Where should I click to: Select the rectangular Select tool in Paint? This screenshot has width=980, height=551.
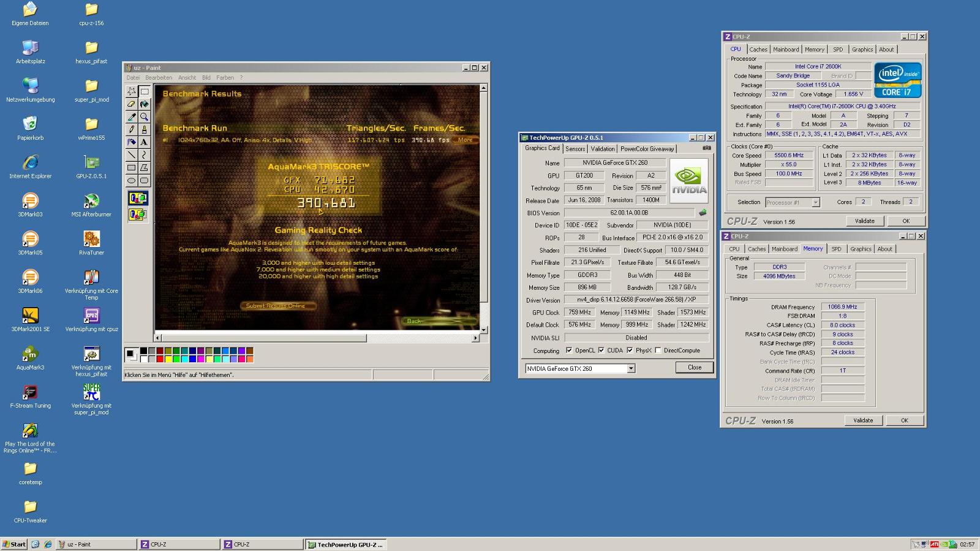pos(144,91)
